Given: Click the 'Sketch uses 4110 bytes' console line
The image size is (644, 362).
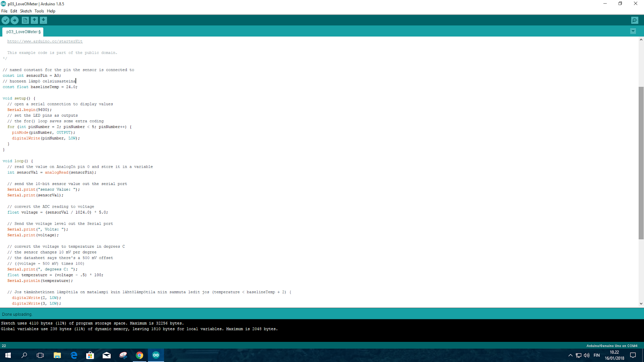Looking at the screenshot, I should [x=92, y=323].
